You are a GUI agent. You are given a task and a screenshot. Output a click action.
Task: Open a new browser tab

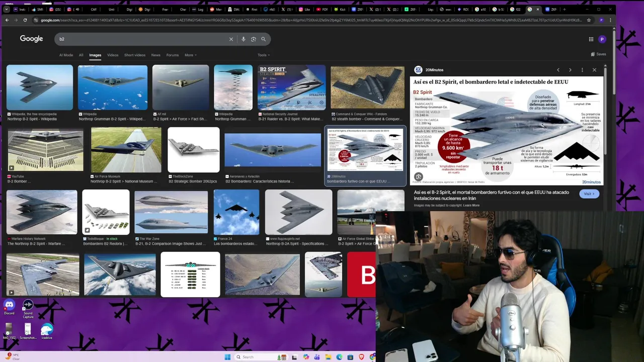tap(564, 9)
